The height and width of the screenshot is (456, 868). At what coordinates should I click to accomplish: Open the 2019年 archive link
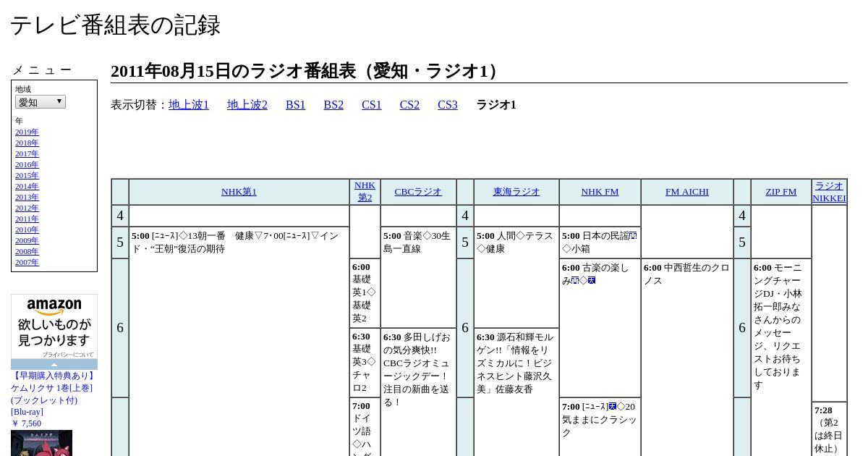click(27, 132)
